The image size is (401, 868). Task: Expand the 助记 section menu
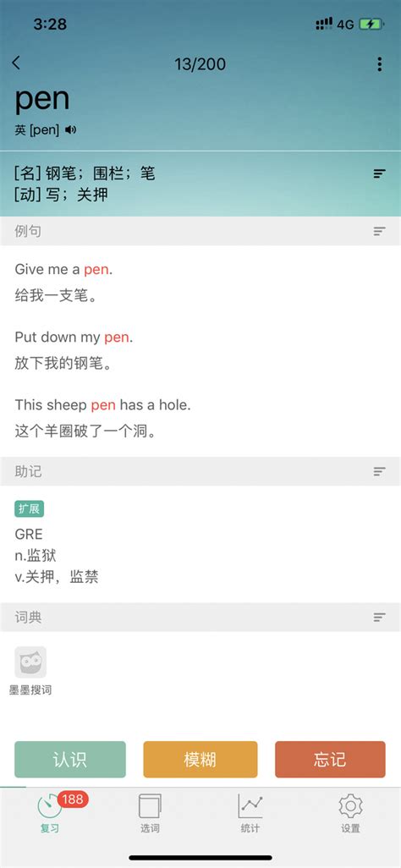(x=379, y=471)
